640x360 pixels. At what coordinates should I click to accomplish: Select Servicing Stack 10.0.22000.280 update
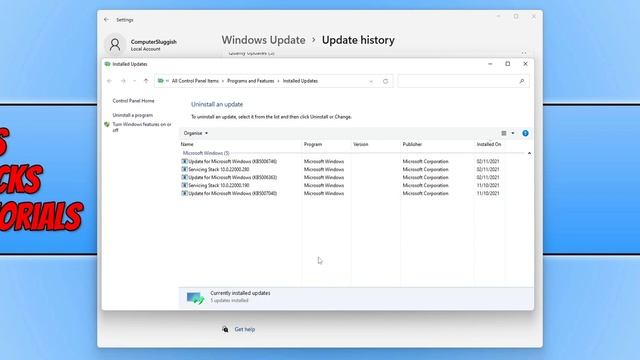(x=219, y=169)
